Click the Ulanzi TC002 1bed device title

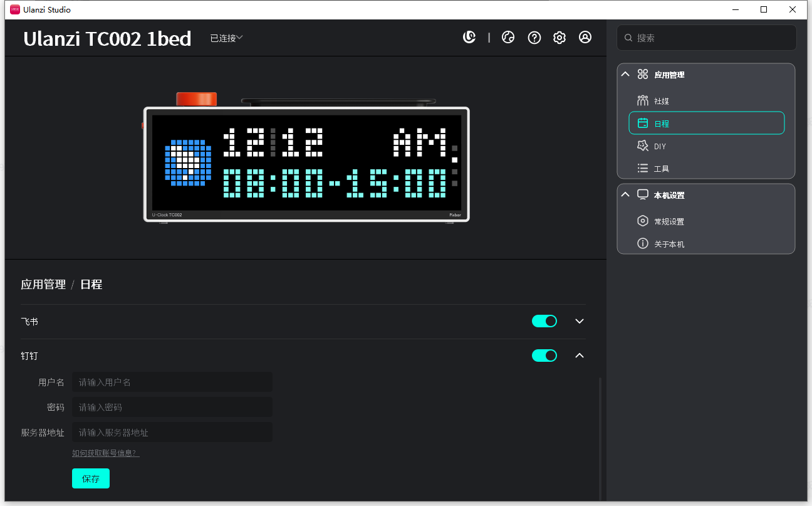(x=107, y=38)
